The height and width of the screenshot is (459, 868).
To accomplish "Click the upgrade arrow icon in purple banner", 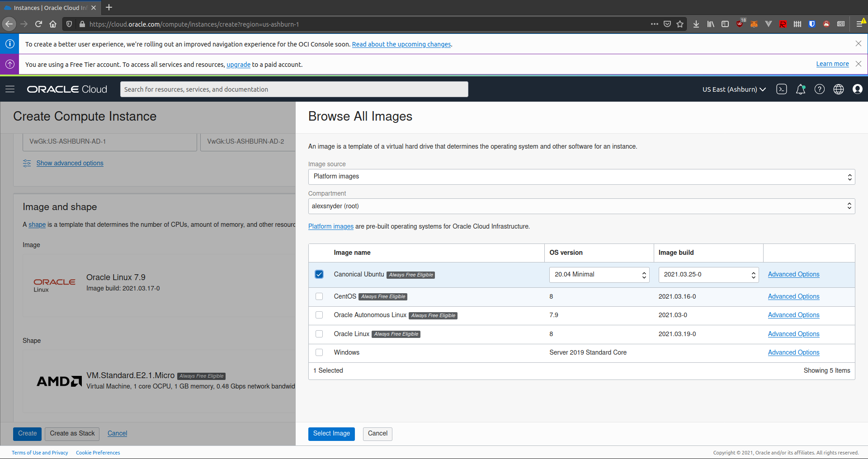I will tap(9, 64).
